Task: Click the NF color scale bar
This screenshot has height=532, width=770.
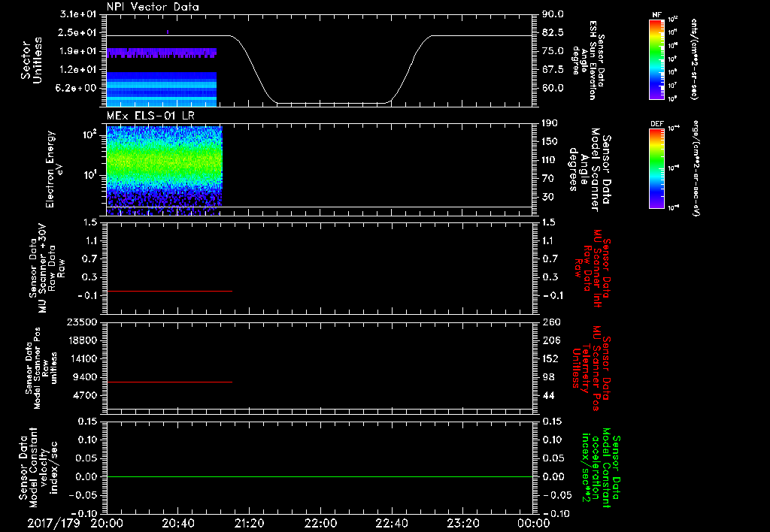Action: tap(655, 59)
